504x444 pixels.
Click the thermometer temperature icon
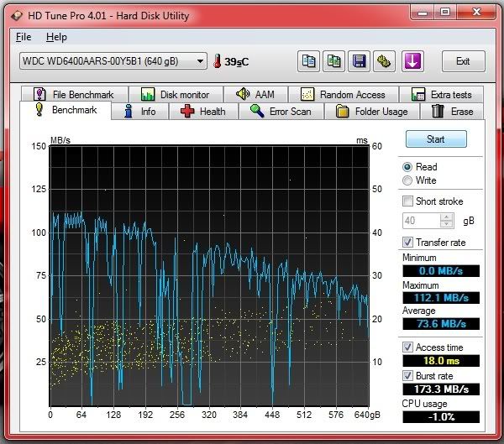218,61
